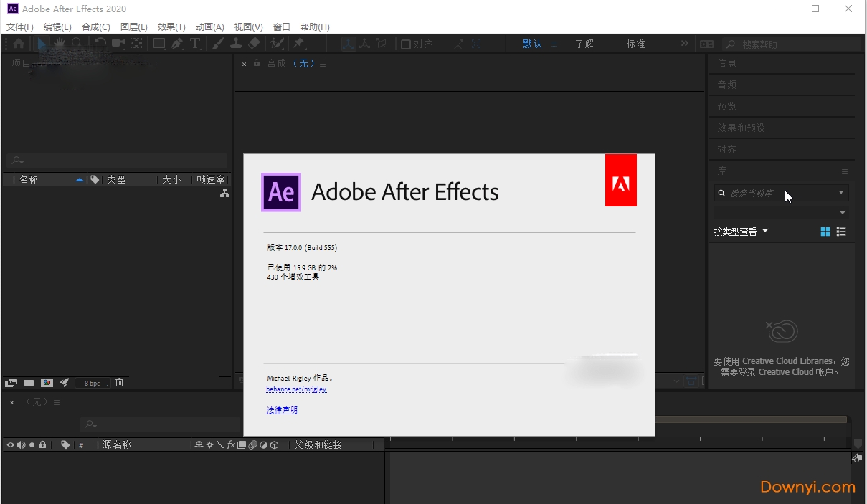The height and width of the screenshot is (504, 867).
Task: Toggle the audio mute column in the timeline
Action: point(22,444)
